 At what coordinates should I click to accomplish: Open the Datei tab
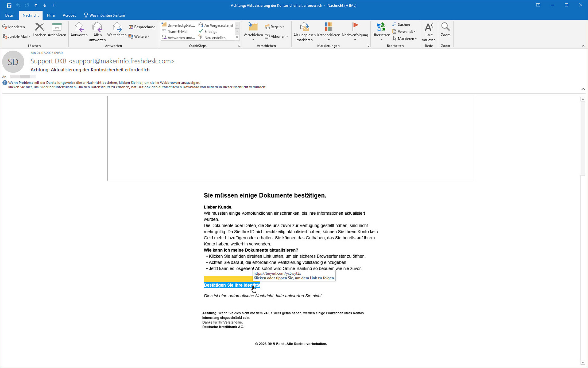[9, 15]
